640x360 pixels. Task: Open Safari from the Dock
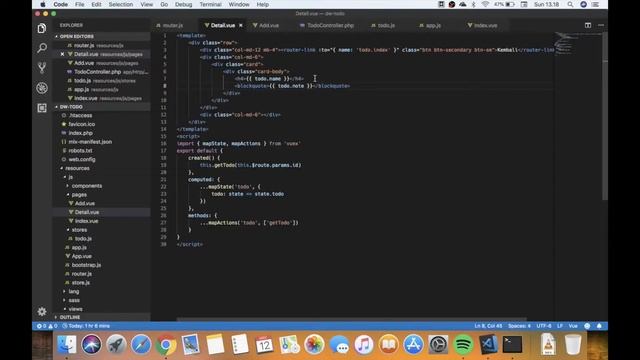[x=141, y=345]
